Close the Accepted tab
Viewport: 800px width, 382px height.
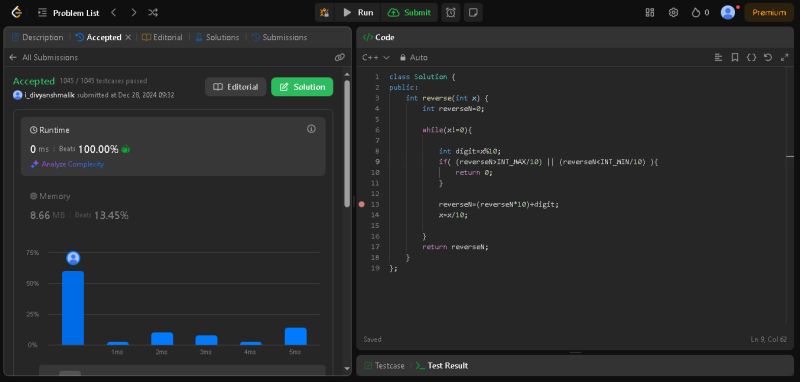coord(128,37)
